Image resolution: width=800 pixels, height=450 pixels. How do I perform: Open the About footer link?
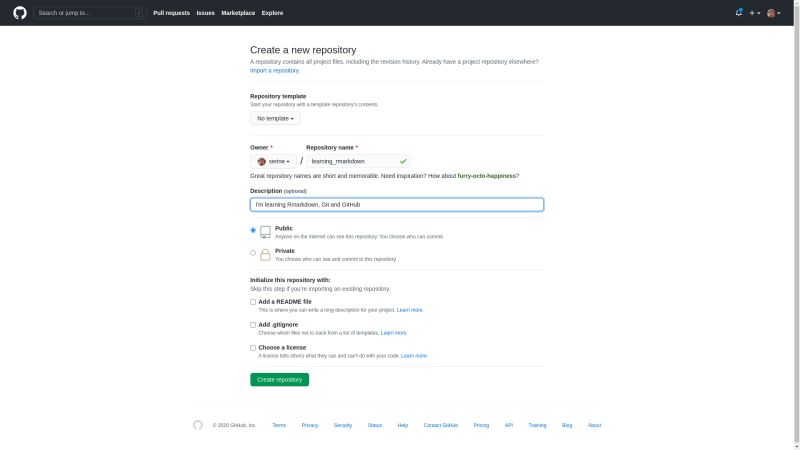coord(594,426)
